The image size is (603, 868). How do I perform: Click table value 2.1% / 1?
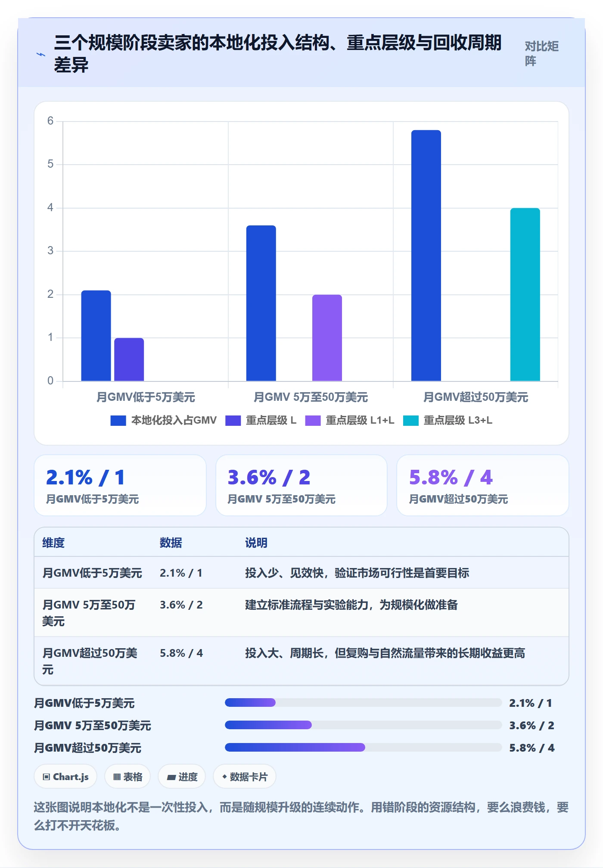pos(181,573)
